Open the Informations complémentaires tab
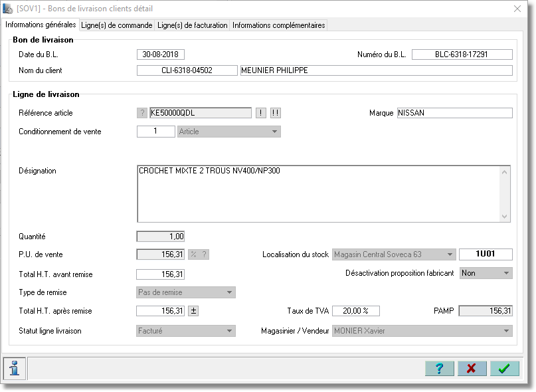This screenshot has height=392, width=536. click(x=278, y=25)
